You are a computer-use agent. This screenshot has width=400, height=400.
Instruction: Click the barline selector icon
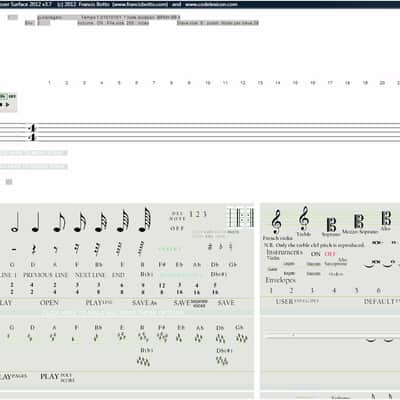pyautogui.click(x=240, y=217)
